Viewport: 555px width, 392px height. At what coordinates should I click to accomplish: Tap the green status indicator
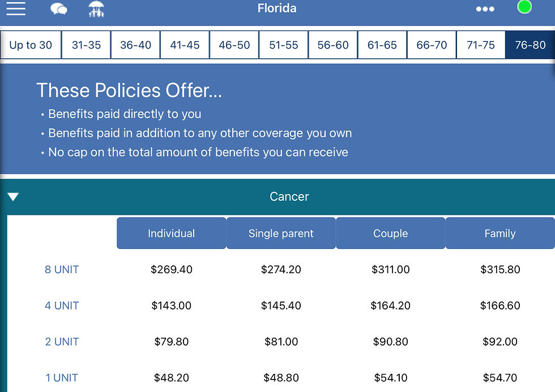tap(524, 7)
